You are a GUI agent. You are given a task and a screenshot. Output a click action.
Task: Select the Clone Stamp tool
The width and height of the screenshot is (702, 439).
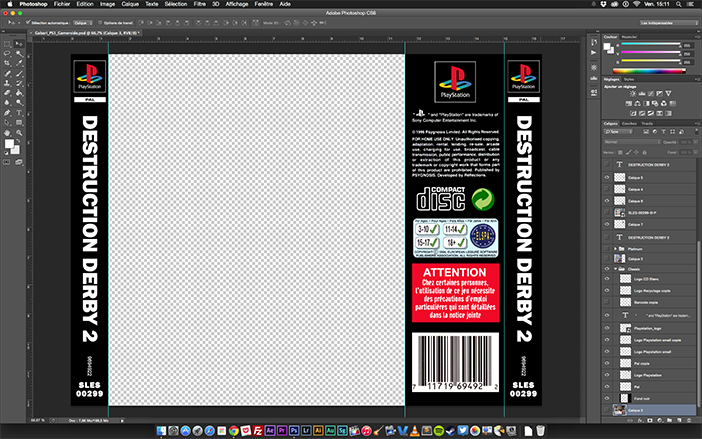click(x=7, y=83)
